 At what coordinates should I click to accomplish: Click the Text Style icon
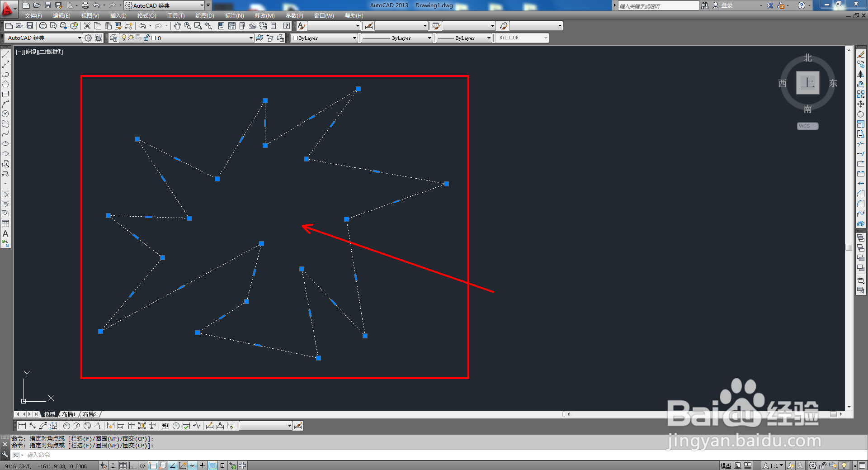point(302,26)
